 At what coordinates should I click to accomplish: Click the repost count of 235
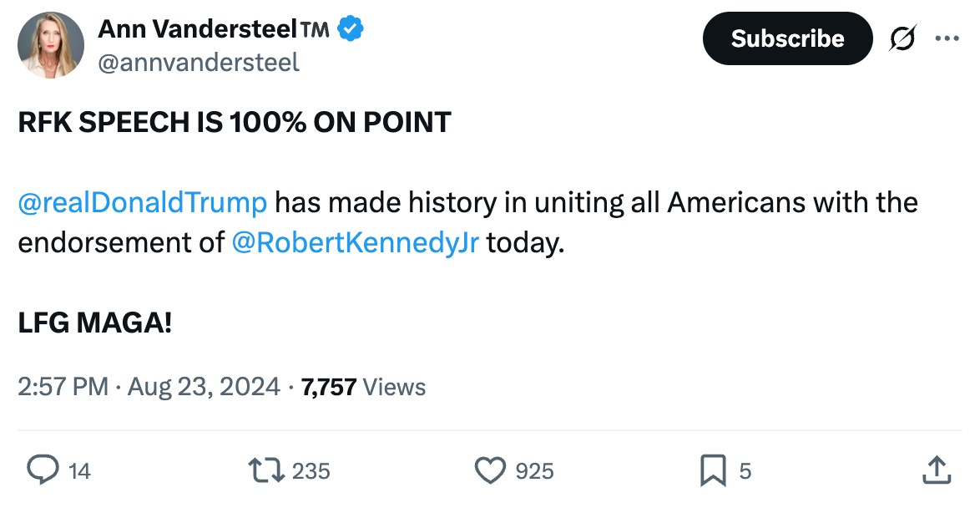[x=311, y=471]
